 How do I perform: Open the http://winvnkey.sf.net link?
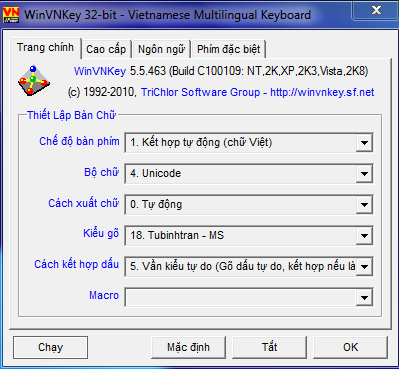322,92
